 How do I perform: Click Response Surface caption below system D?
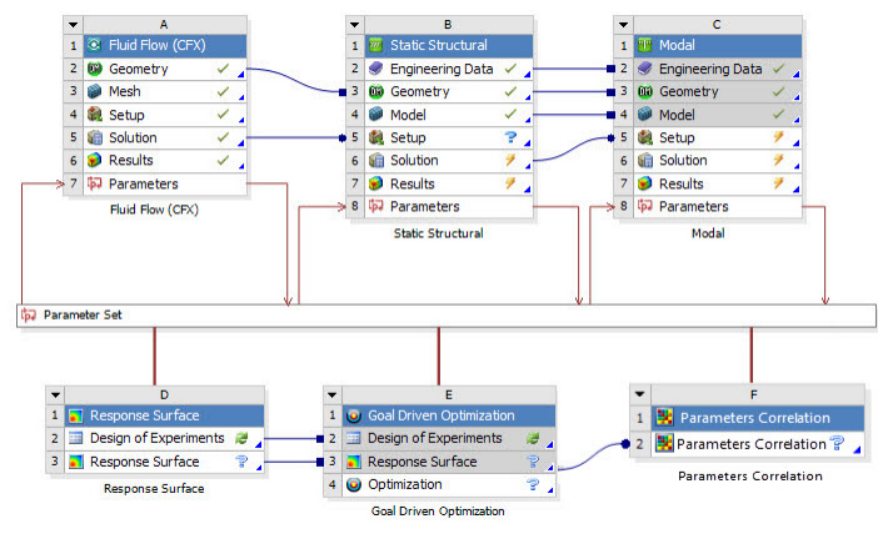point(154,489)
